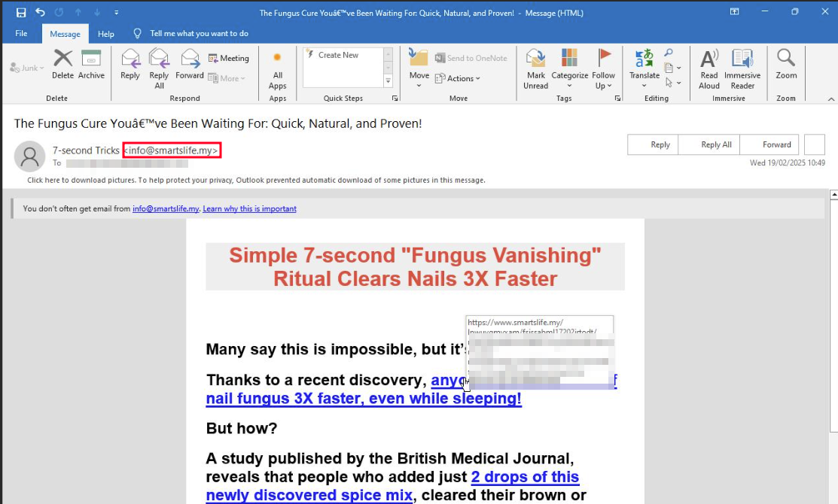Click the Save icon in title bar
Screen dimensions: 838x504
pos(21,13)
